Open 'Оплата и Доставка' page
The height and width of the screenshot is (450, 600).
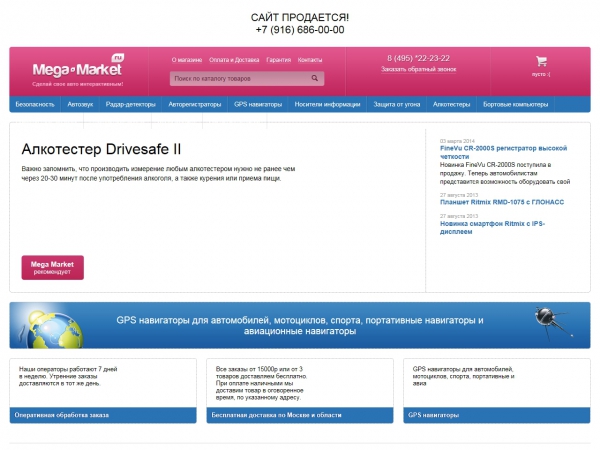pos(234,60)
